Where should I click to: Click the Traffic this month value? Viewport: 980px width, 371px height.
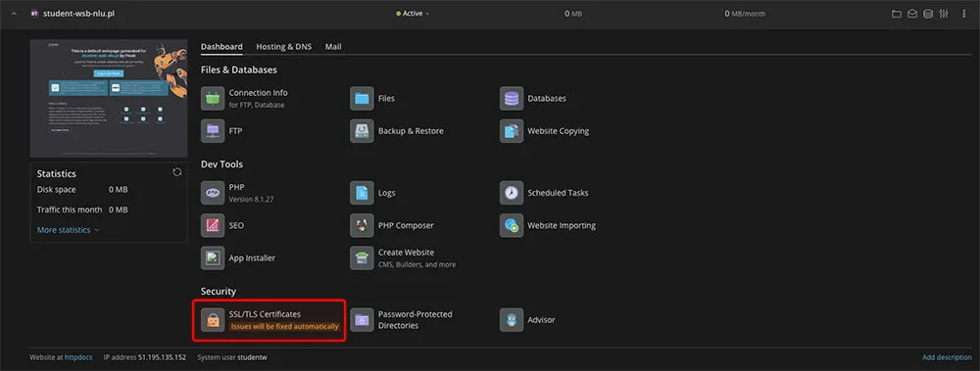coord(119,209)
